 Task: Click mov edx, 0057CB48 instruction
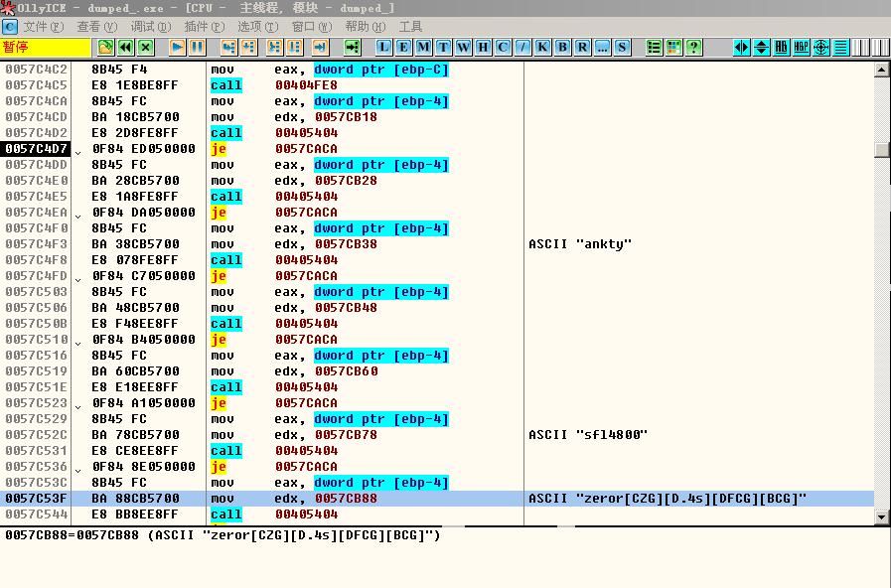[294, 308]
